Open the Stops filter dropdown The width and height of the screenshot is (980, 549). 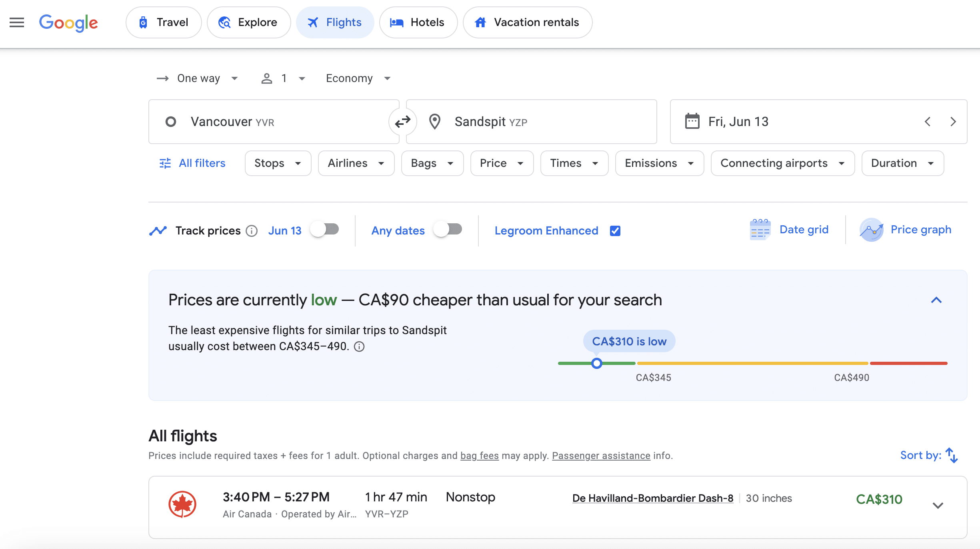coord(278,163)
